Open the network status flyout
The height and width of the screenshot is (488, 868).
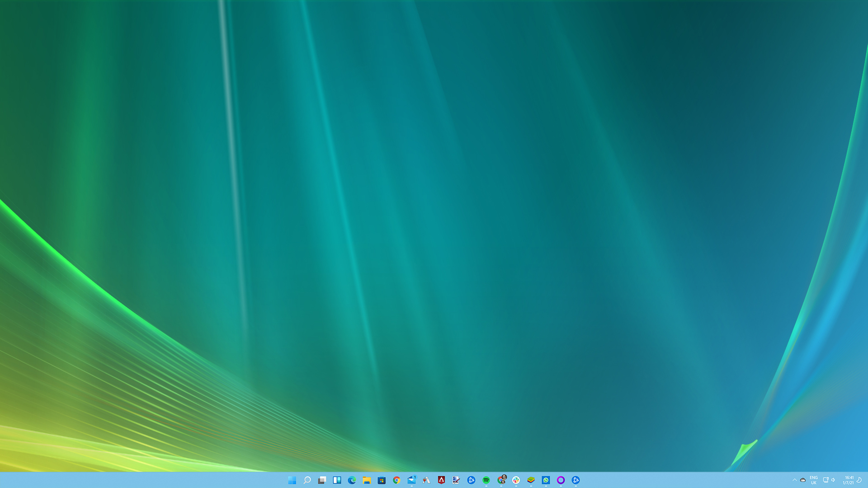[x=826, y=480]
